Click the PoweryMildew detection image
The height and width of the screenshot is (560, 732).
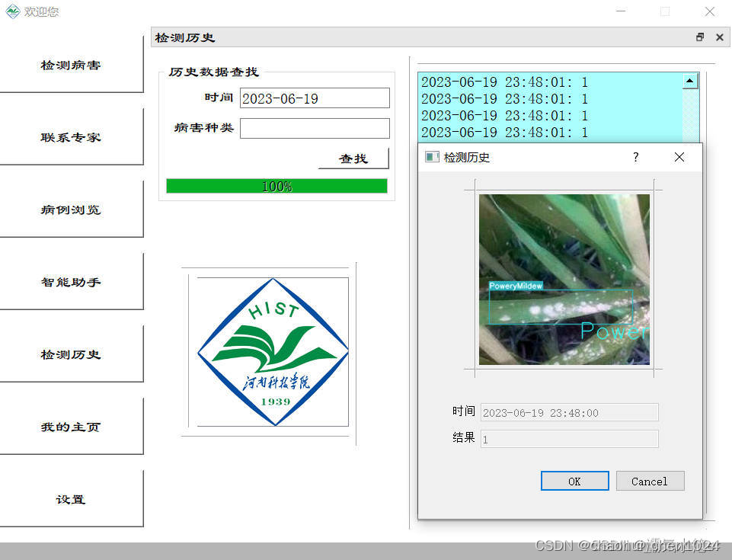pyautogui.click(x=564, y=280)
